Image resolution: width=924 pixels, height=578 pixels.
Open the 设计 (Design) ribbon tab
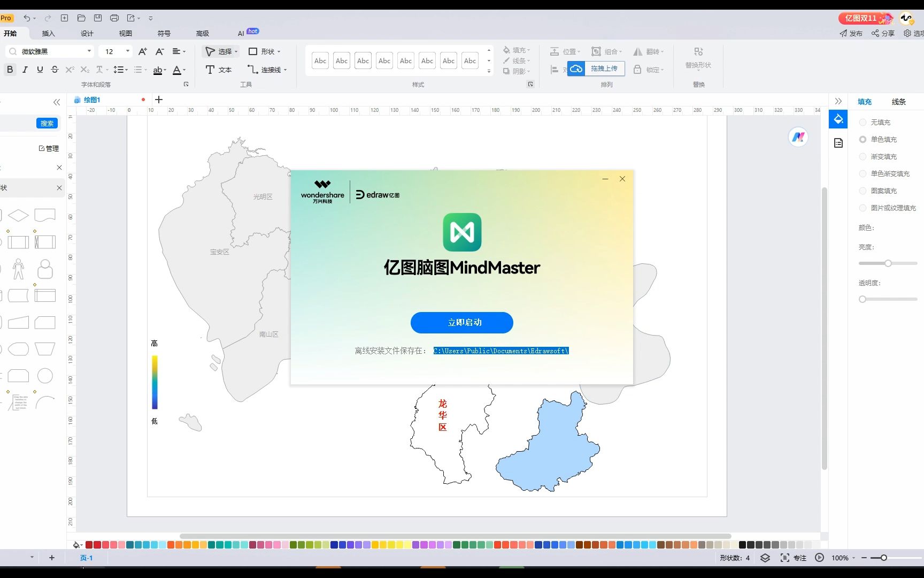coord(87,33)
